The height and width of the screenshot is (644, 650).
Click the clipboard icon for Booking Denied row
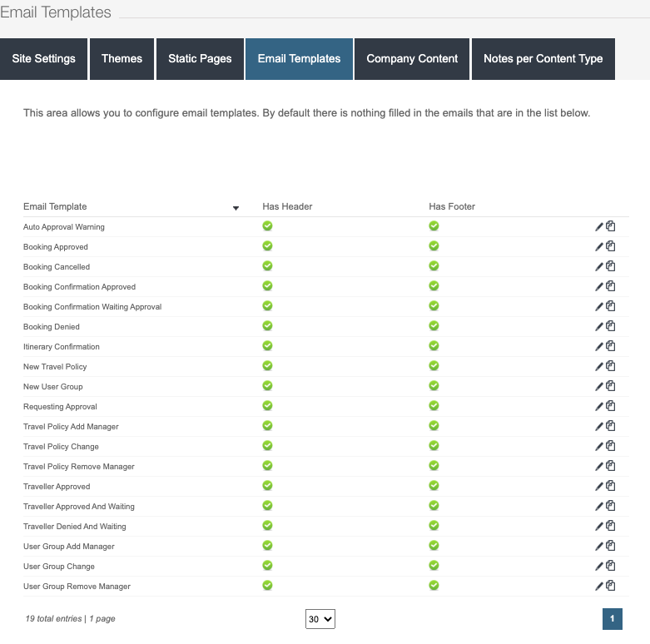pos(610,326)
